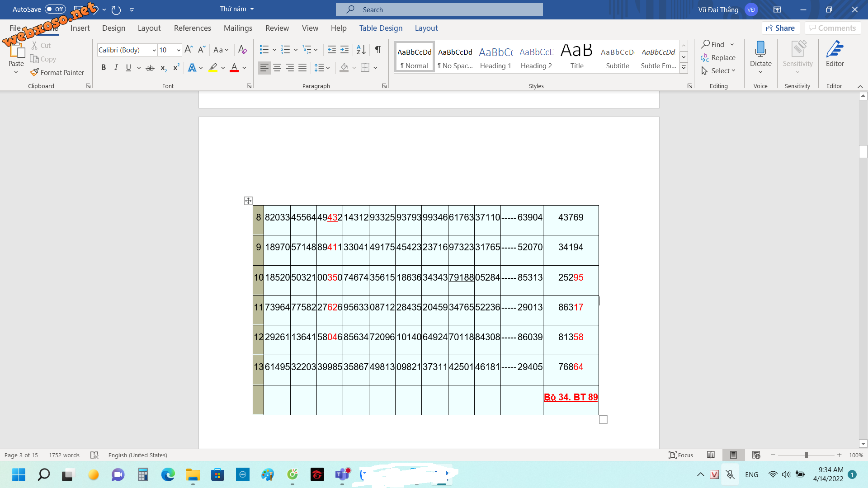Image resolution: width=868 pixels, height=488 pixels.
Task: Switch to Web Layout view
Action: (x=756, y=455)
